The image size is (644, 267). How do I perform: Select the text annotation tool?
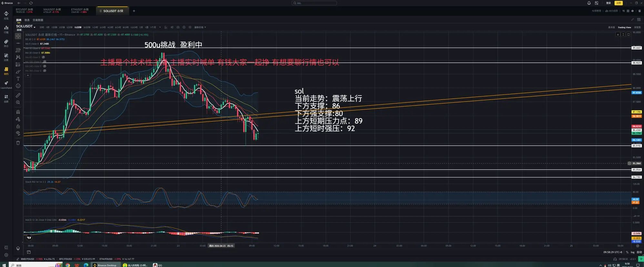[18, 79]
